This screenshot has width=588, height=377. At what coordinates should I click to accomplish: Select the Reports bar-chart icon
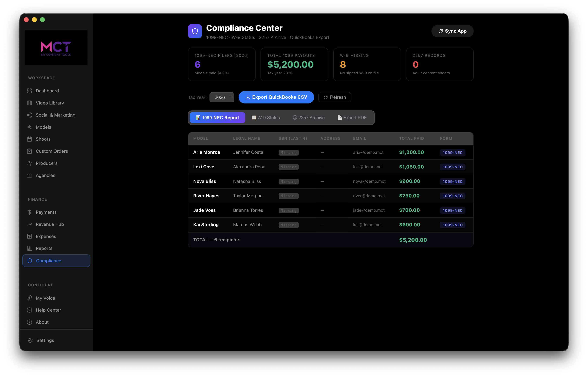pyautogui.click(x=29, y=248)
